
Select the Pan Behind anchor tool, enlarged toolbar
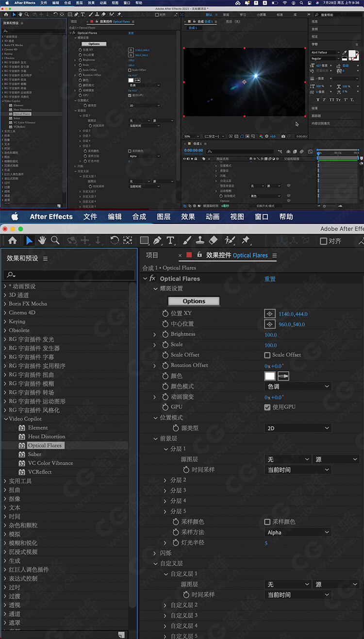(x=128, y=240)
